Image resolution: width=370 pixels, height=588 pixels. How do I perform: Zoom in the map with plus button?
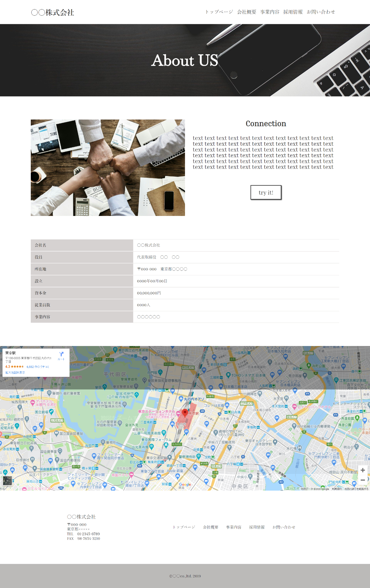point(363,470)
